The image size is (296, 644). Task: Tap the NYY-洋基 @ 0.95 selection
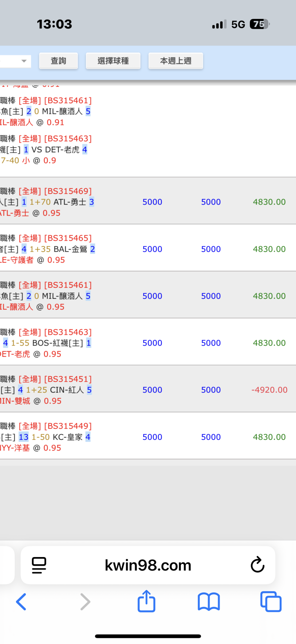(x=30, y=448)
